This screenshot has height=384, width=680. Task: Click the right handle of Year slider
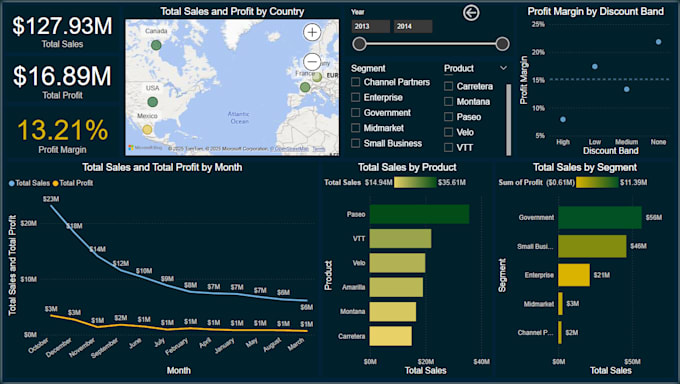pyautogui.click(x=502, y=44)
